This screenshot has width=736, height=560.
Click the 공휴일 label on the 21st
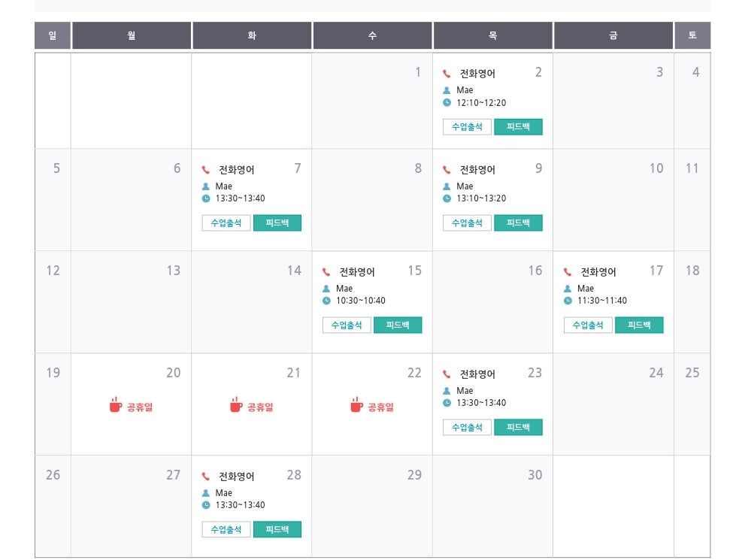(260, 407)
